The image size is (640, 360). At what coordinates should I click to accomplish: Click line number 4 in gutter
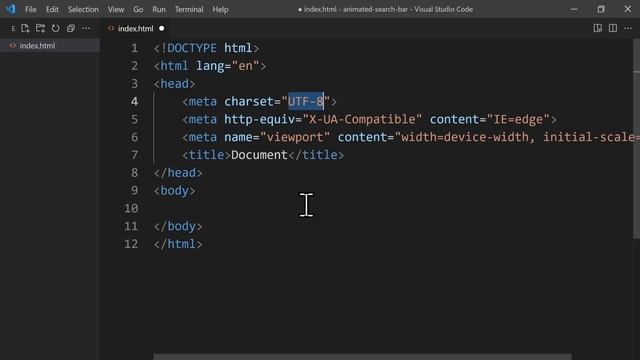click(x=134, y=101)
